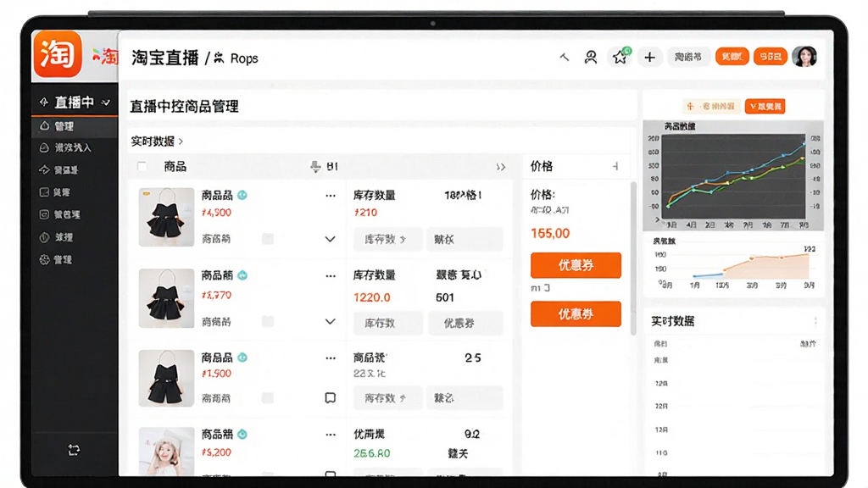Click the user profile outline icon in header

(x=591, y=57)
